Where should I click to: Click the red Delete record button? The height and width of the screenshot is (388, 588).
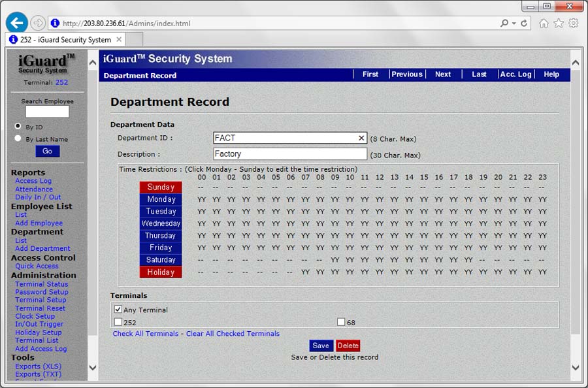348,346
